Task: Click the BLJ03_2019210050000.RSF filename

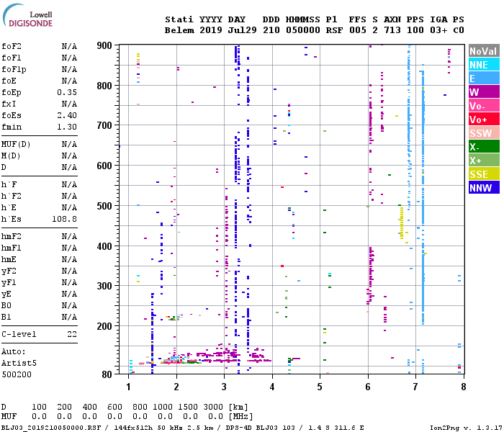Action: [x=51, y=428]
